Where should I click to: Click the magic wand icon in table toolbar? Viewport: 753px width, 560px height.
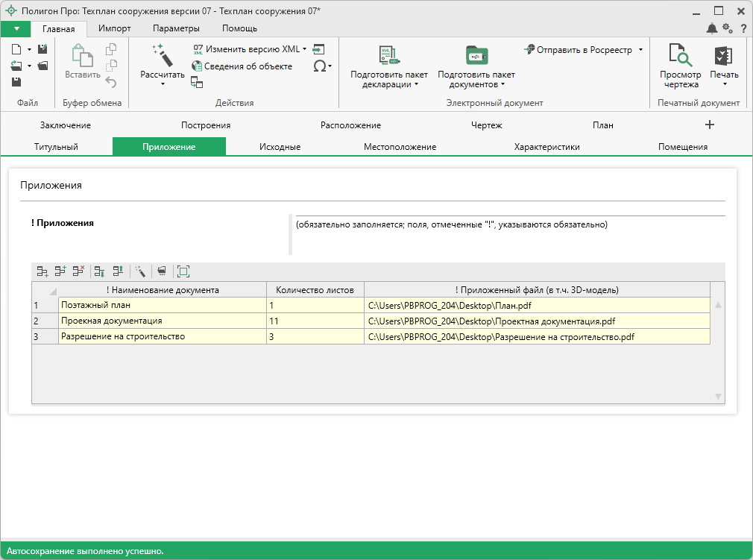[x=140, y=271]
